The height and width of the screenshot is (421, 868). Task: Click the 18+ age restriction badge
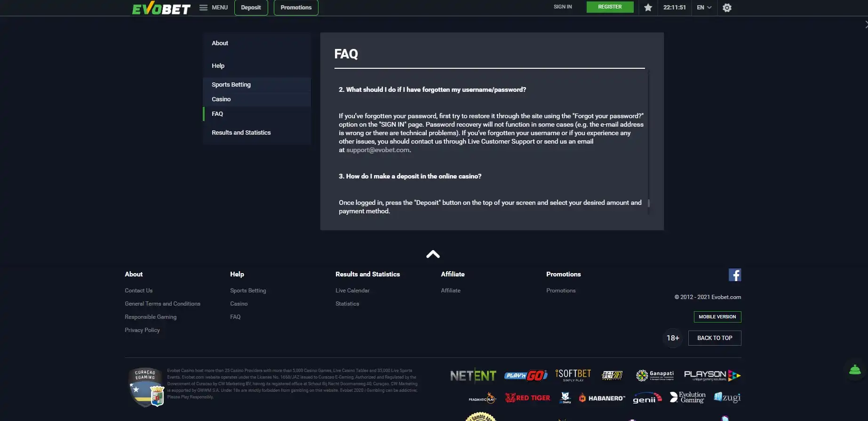pyautogui.click(x=673, y=338)
